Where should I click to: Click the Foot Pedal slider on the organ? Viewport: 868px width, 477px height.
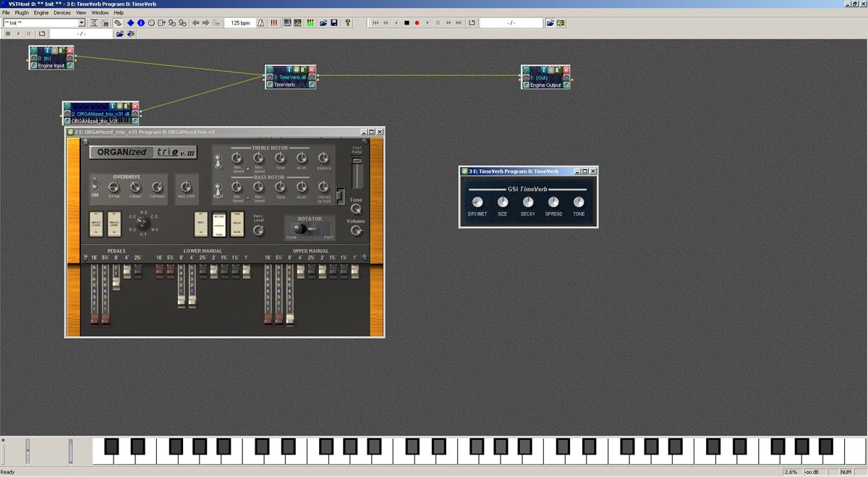pyautogui.click(x=357, y=172)
